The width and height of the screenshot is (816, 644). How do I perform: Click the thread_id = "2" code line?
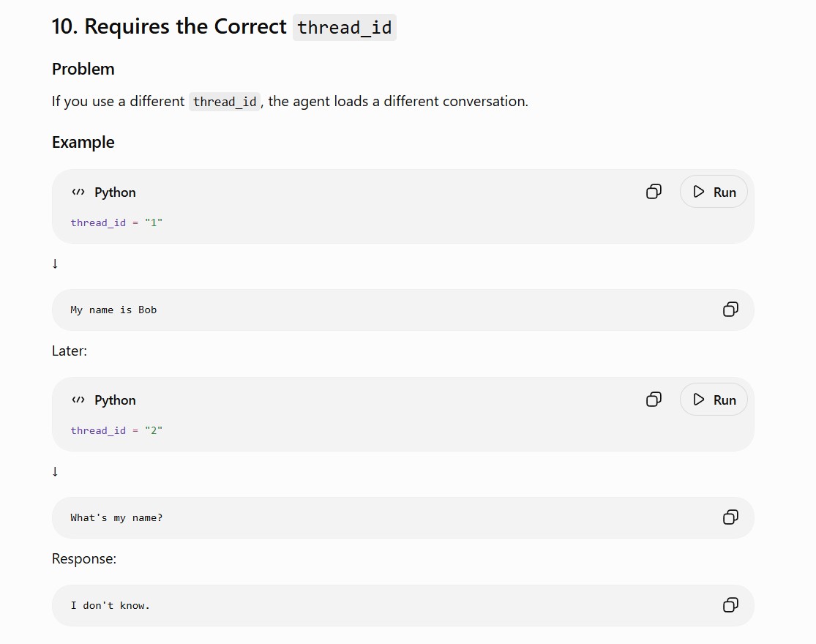(x=116, y=430)
